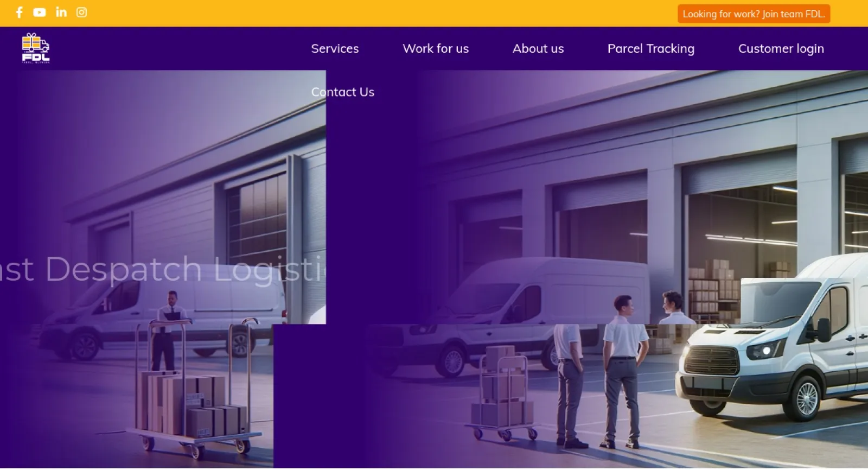The height and width of the screenshot is (470, 868).
Task: Open Parcel Tracking from the navbar
Action: [651, 49]
